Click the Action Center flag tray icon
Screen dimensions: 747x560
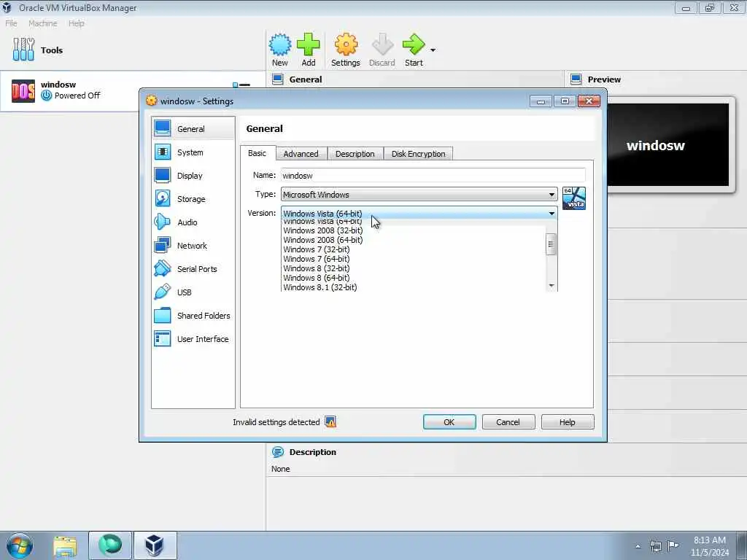tap(673, 545)
